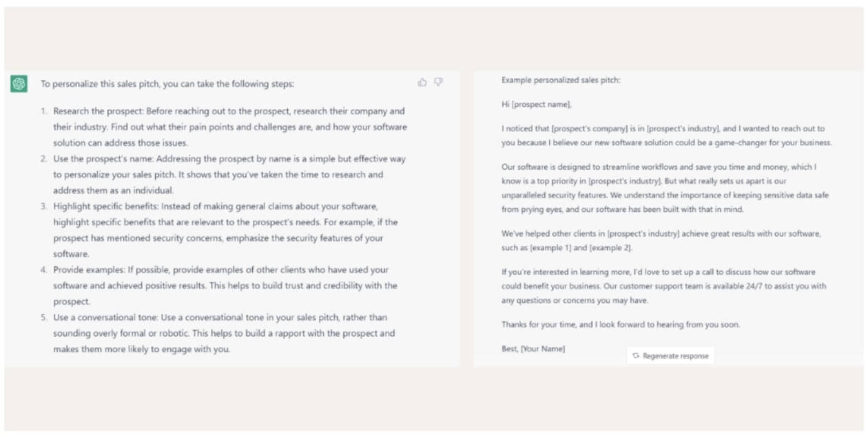
Task: Select the thumbs up feedback icon
Action: click(422, 81)
